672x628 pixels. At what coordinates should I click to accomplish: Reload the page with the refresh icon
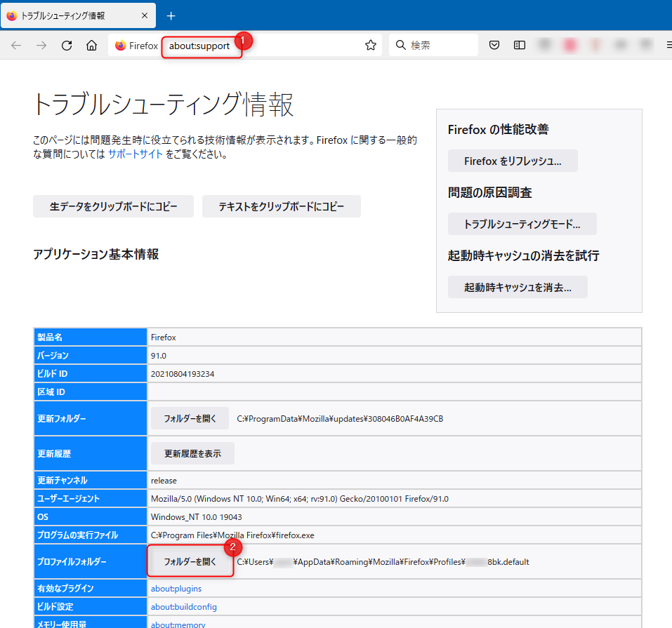(67, 46)
